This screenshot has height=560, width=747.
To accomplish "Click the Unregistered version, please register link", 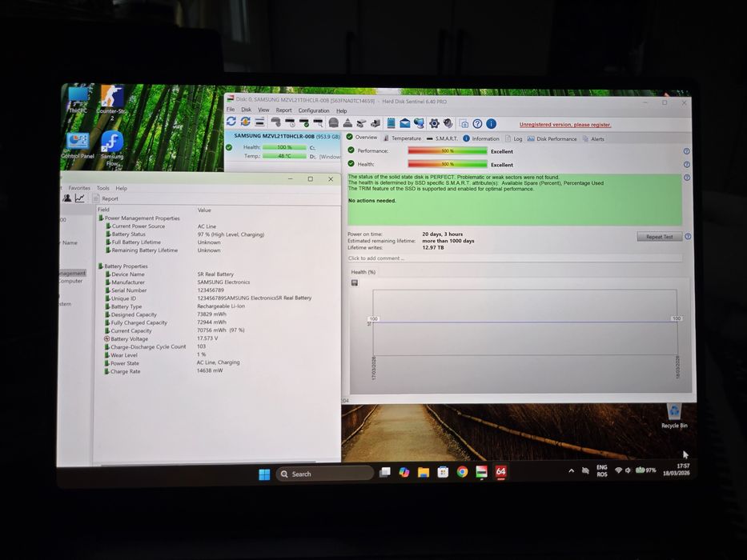I will (565, 125).
